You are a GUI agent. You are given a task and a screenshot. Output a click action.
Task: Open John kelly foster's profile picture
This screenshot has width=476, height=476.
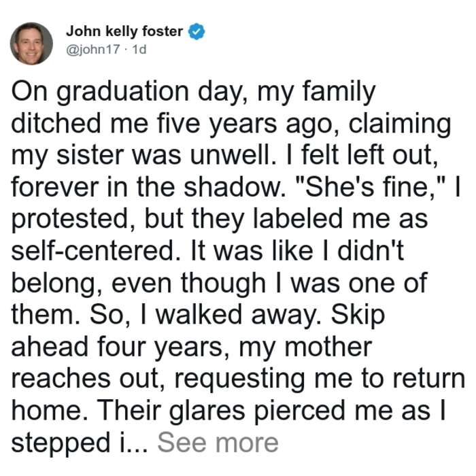pos(31,44)
